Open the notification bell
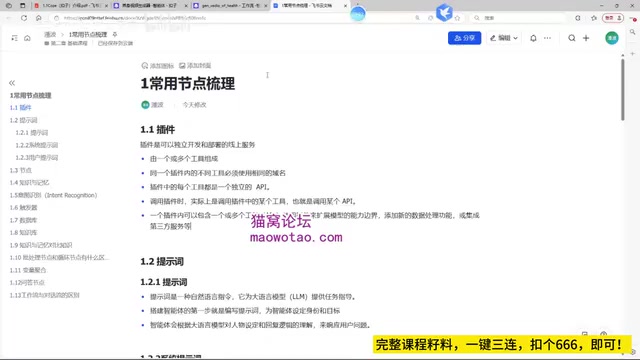Screen dimensions: 640x360 tap(533, 38)
